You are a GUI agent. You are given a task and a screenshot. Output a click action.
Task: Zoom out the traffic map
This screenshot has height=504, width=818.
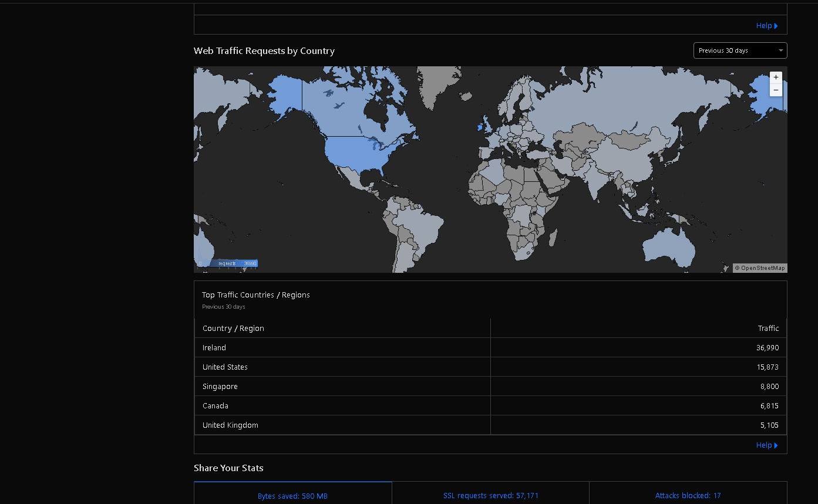[776, 90]
